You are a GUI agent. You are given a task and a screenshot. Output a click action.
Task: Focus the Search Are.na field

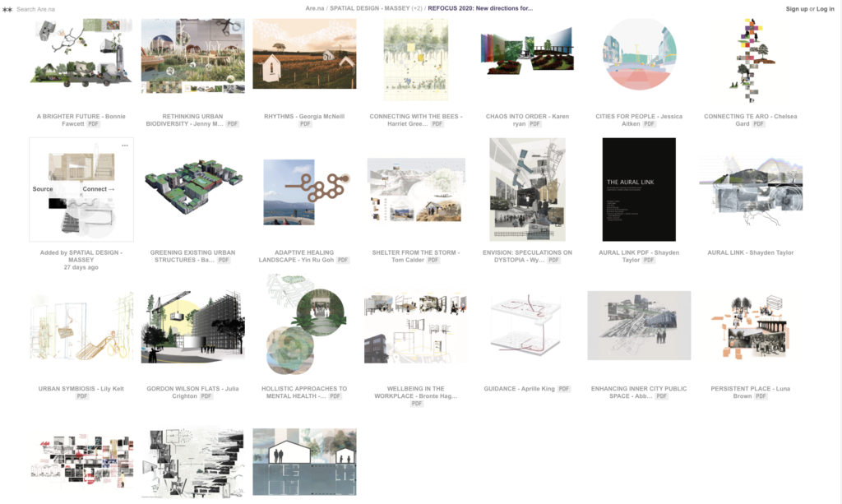(x=35, y=9)
